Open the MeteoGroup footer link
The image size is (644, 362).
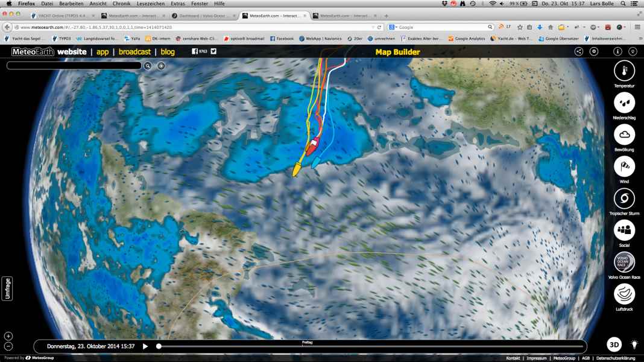click(x=564, y=358)
